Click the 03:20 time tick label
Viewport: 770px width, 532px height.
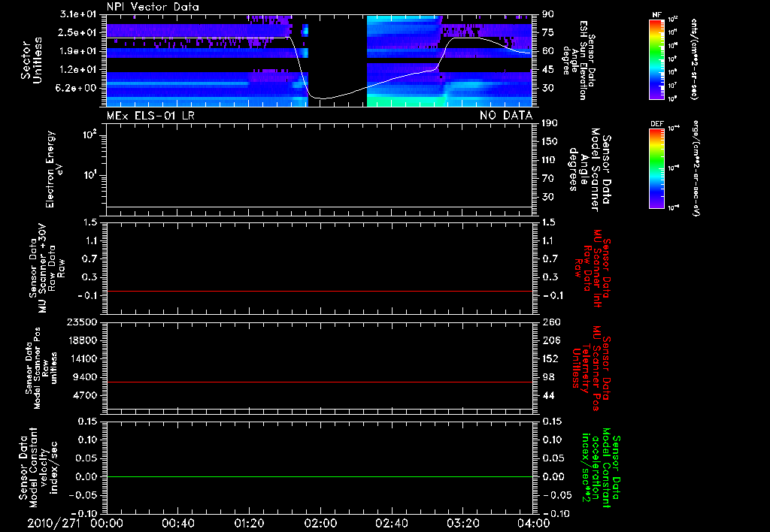pyautogui.click(x=462, y=523)
